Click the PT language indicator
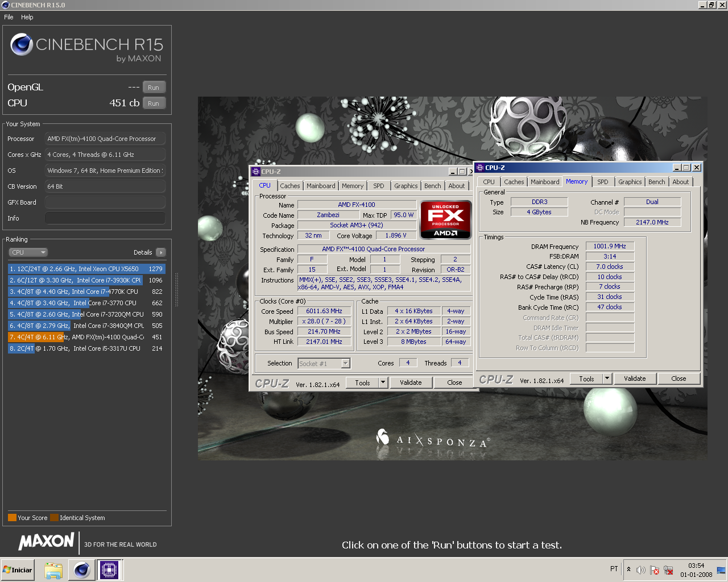The width and height of the screenshot is (728, 582). click(x=614, y=569)
